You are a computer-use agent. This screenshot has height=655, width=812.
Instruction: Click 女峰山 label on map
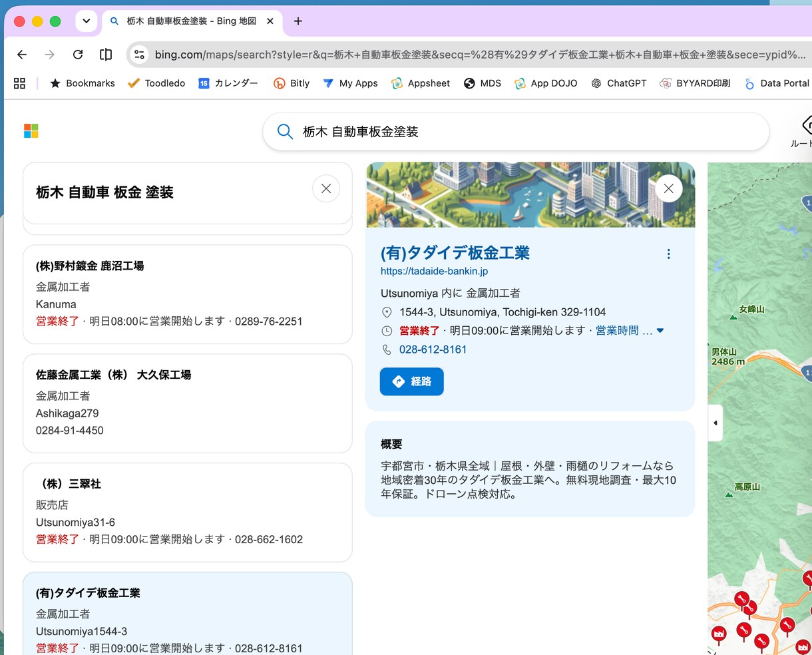[751, 309]
